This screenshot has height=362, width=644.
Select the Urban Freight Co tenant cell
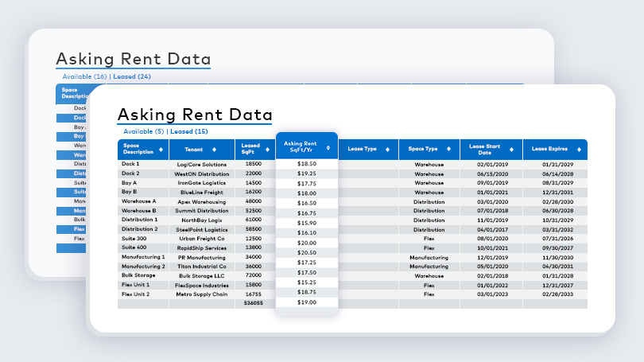[202, 239]
